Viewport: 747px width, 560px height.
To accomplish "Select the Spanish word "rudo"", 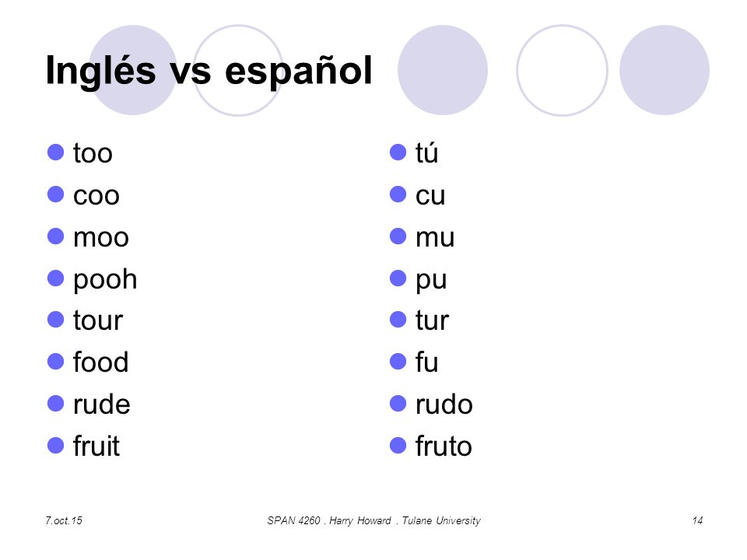I will click(444, 404).
